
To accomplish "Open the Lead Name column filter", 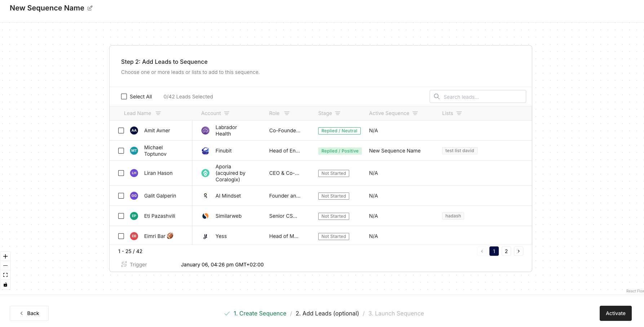I will 158,113.
